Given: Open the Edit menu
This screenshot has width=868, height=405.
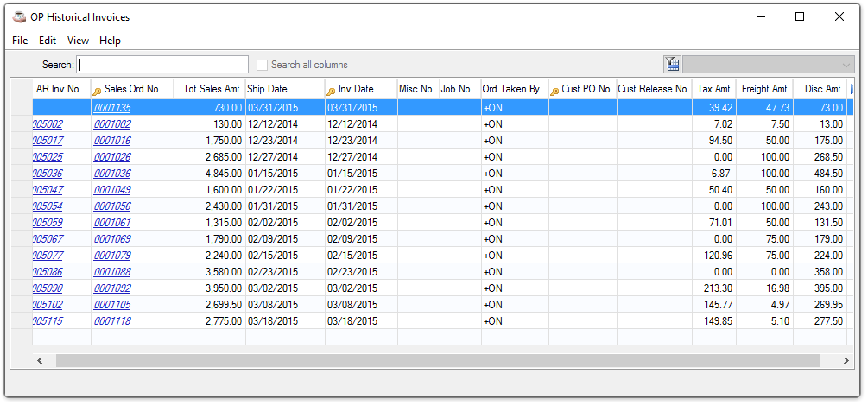Looking at the screenshot, I should click(48, 41).
